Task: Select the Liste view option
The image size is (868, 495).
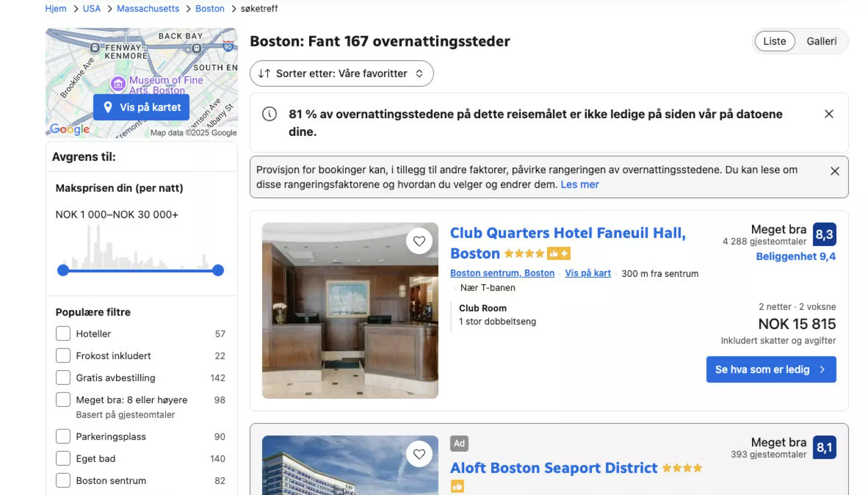Action: click(775, 41)
